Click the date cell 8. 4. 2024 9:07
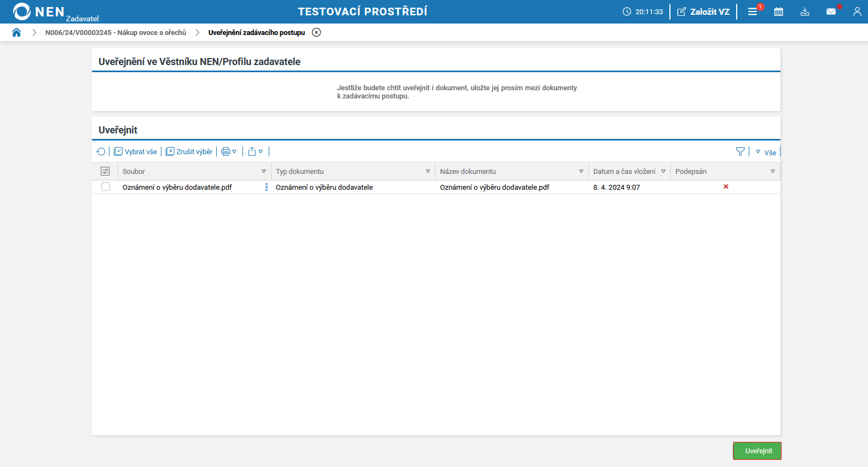Screen dimensions: 868x467 [617, 187]
